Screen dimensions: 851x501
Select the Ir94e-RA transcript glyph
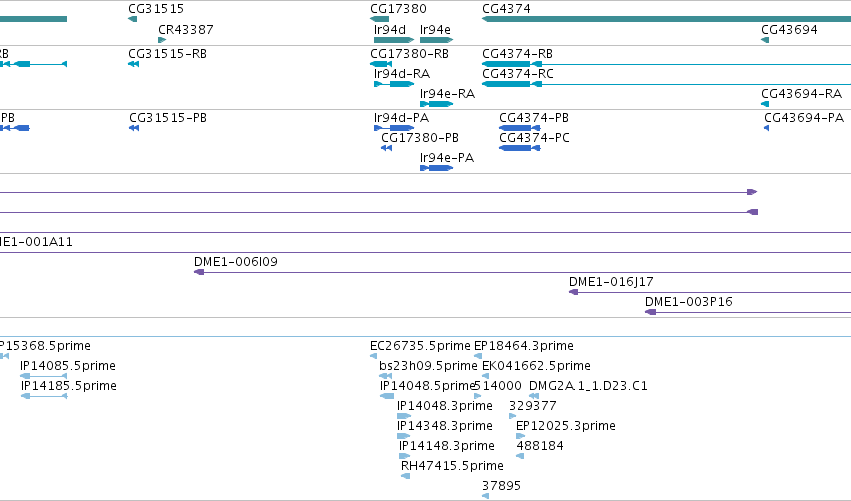436,104
